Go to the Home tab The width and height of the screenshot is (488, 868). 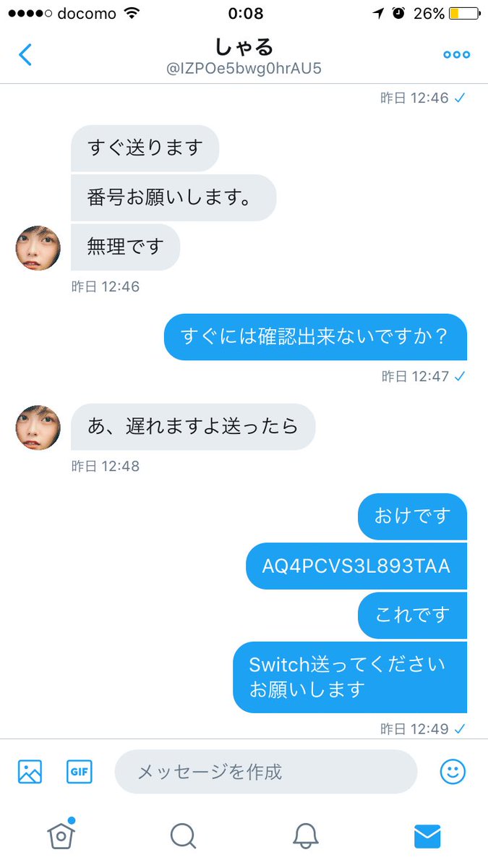point(61,835)
